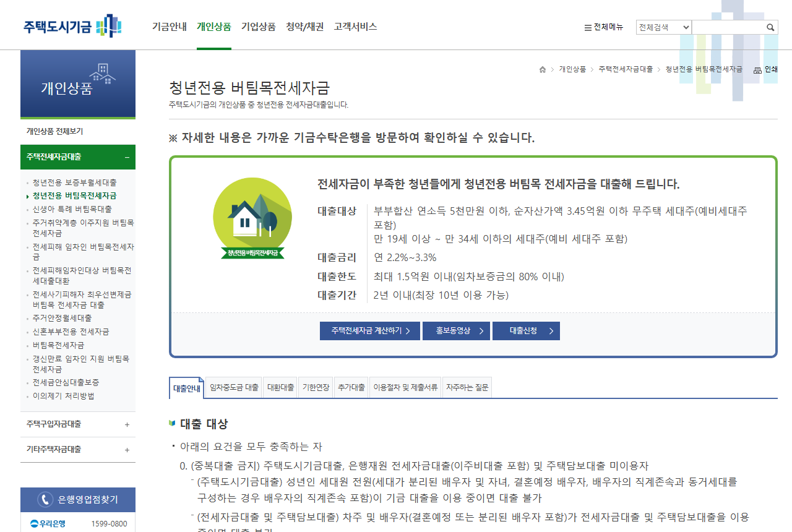
Task: Switch to the 기한연장 tab
Action: point(316,388)
